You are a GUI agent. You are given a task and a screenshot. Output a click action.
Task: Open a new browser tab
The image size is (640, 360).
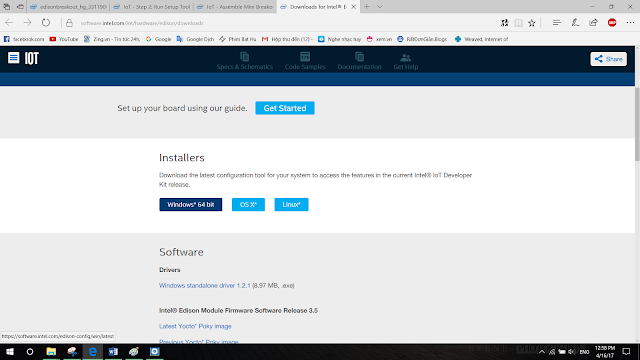[x=367, y=7]
